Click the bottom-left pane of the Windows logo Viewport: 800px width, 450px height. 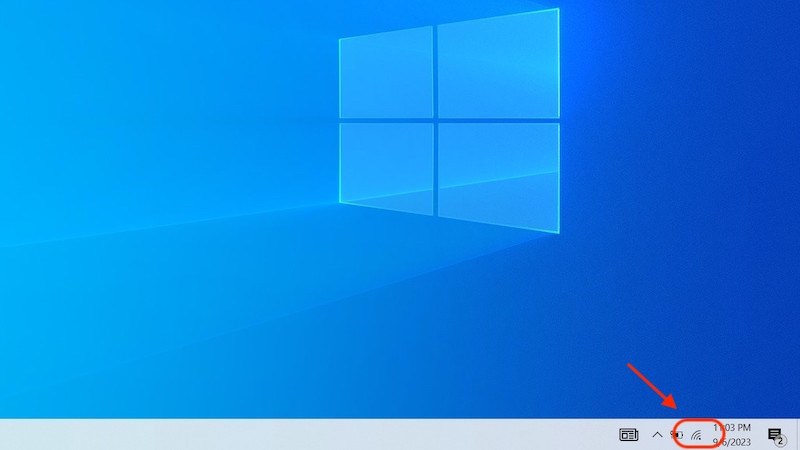tap(387, 166)
